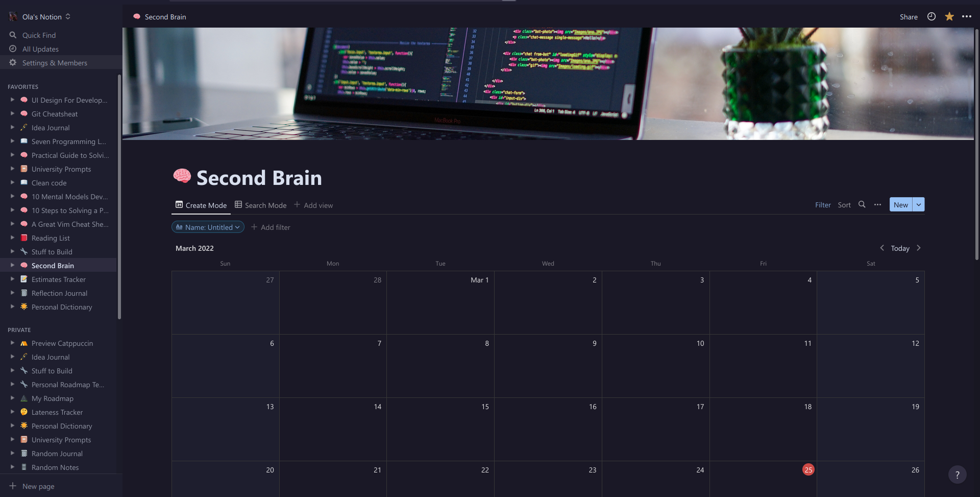The height and width of the screenshot is (497, 980).
Task: Click the Settings & Members gear icon
Action: coord(13,62)
